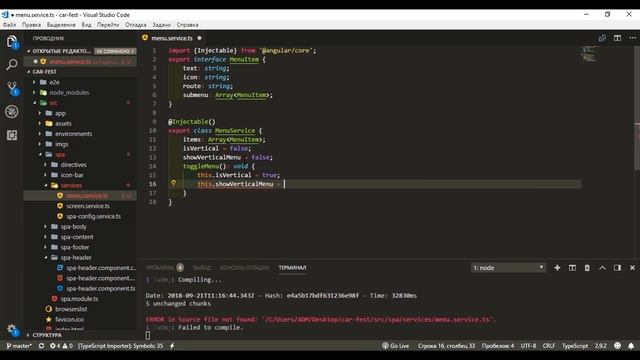Image resolution: width=640 pixels, height=360 pixels.
Task: Open the Отладка menu
Action: (x=136, y=24)
